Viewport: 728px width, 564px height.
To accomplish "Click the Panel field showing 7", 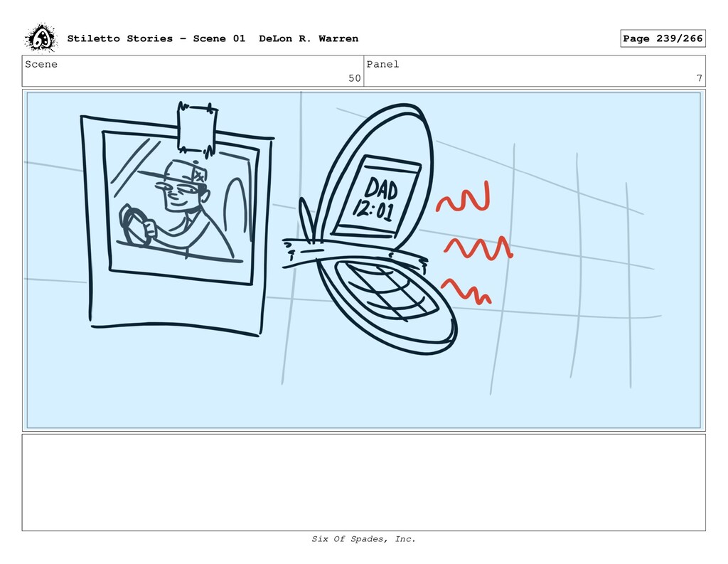I will click(535, 71).
